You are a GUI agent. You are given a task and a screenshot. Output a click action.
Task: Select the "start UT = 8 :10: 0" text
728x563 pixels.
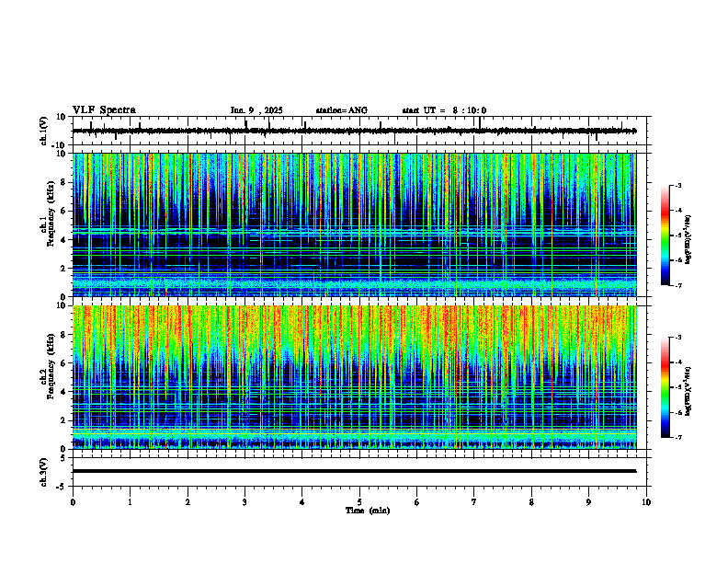coord(444,110)
